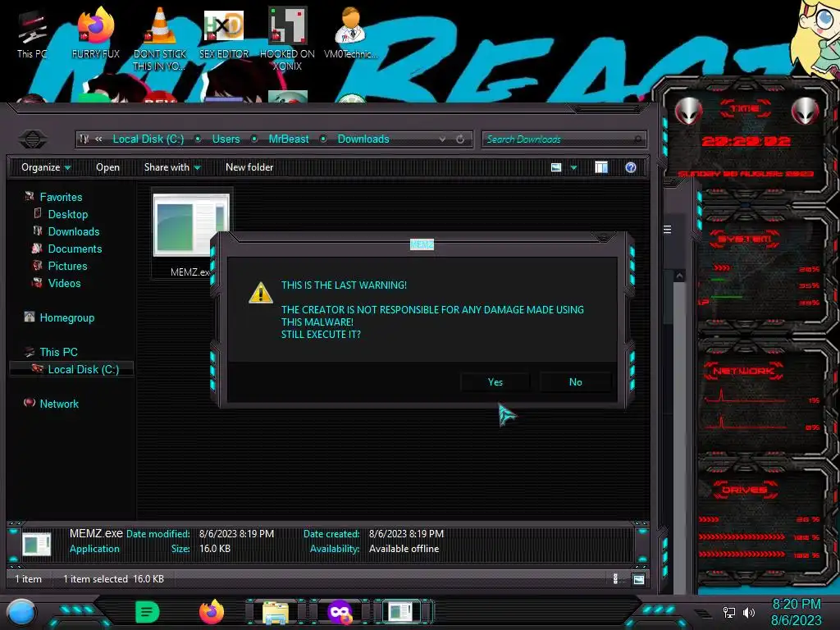Viewport: 840px width, 630px height.
Task: Click the right alien head on TIME gadget
Action: pos(806,111)
